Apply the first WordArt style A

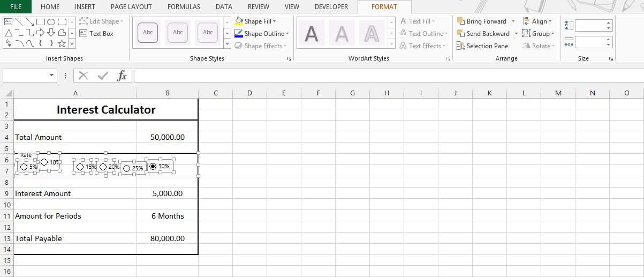pyautogui.click(x=312, y=34)
